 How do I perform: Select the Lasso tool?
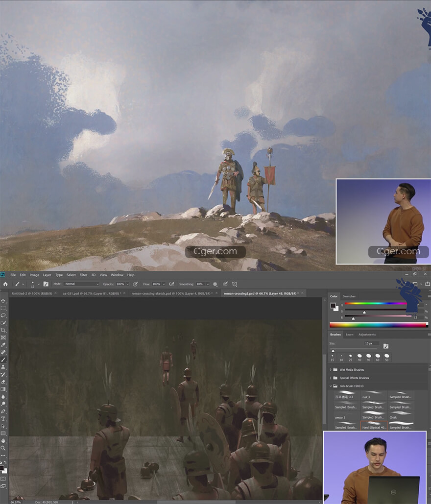pyautogui.click(x=3, y=315)
